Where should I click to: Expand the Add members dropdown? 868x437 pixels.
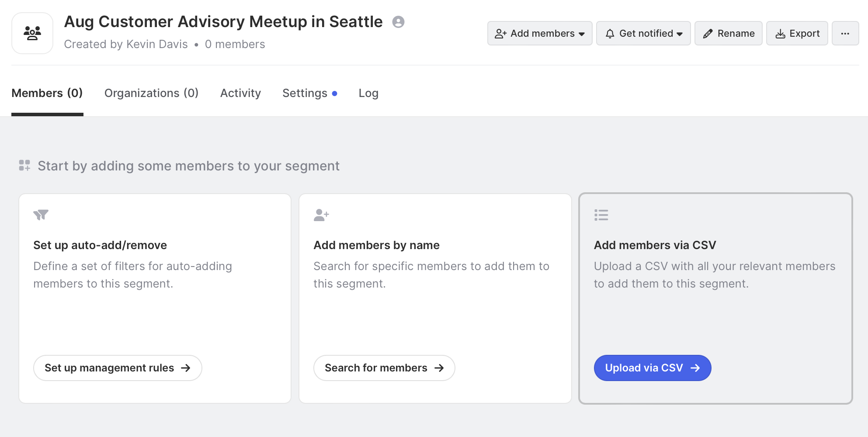click(x=539, y=33)
